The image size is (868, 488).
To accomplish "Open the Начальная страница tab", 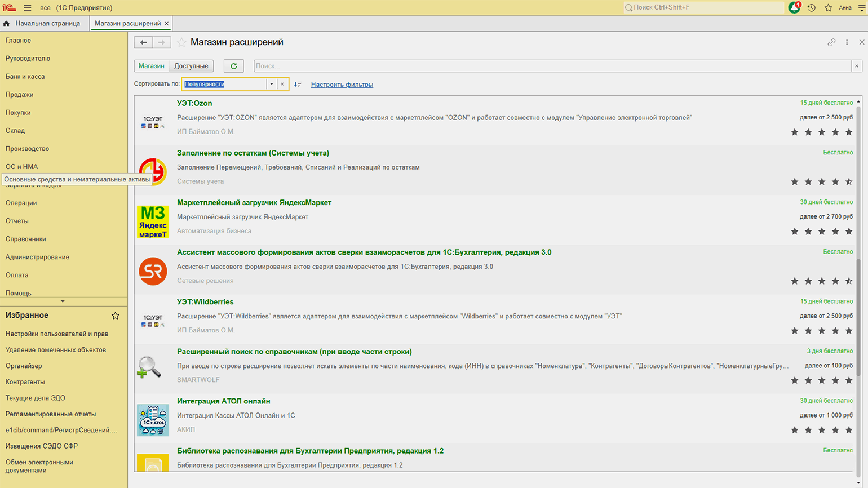I will pyautogui.click(x=47, y=23).
